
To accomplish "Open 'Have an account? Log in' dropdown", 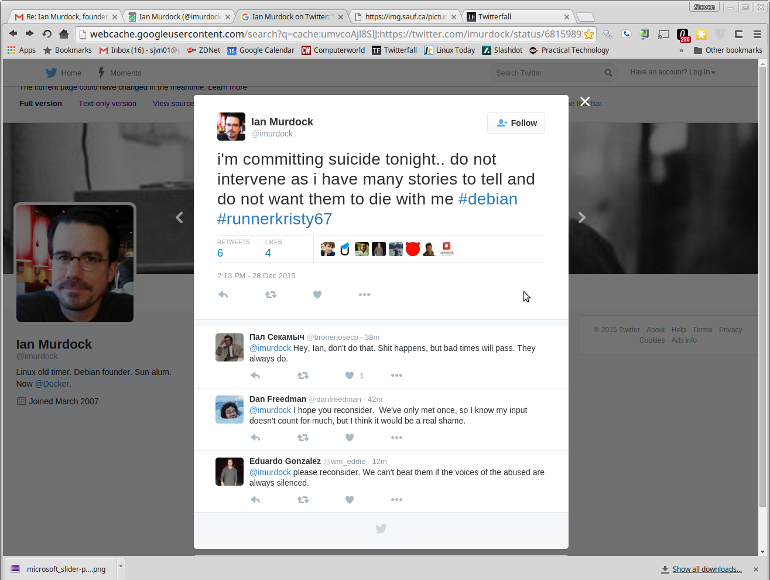I will click(672, 72).
